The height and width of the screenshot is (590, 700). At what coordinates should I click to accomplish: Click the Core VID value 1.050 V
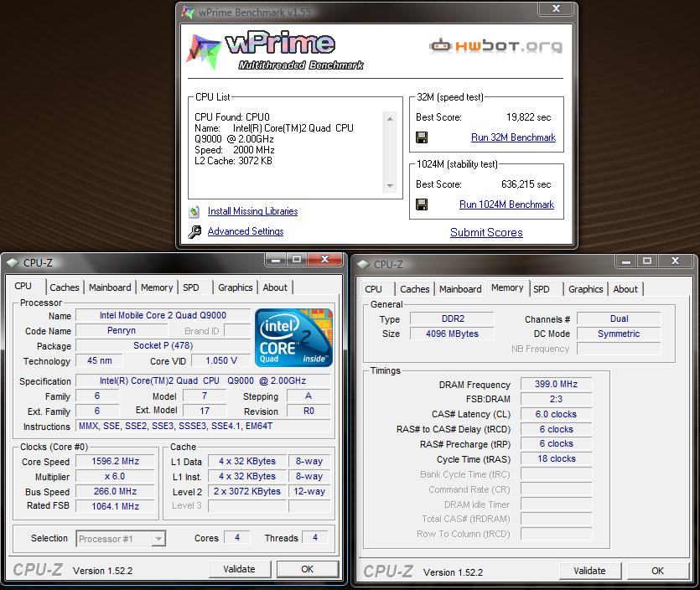tap(221, 360)
